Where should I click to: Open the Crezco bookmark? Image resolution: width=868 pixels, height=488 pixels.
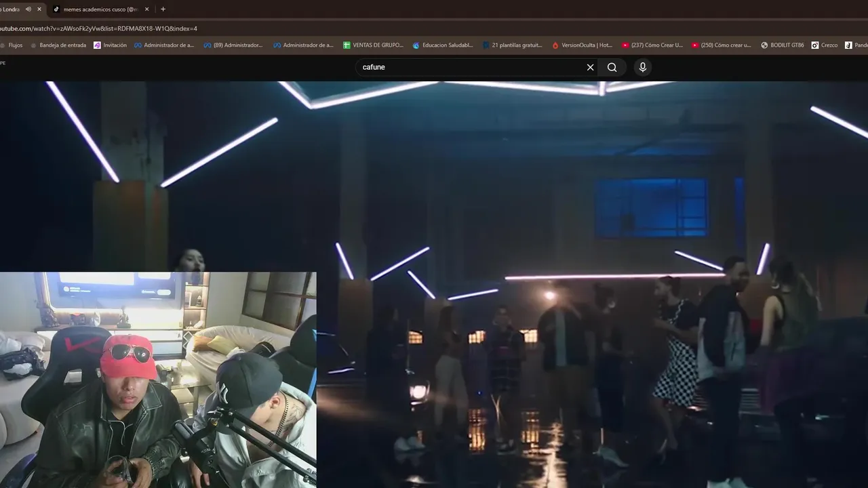point(825,45)
